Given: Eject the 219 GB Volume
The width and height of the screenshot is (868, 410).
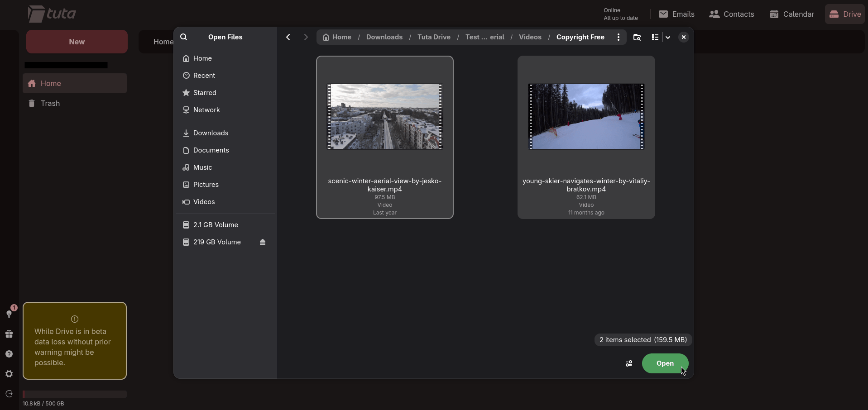Looking at the screenshot, I should 263,242.
